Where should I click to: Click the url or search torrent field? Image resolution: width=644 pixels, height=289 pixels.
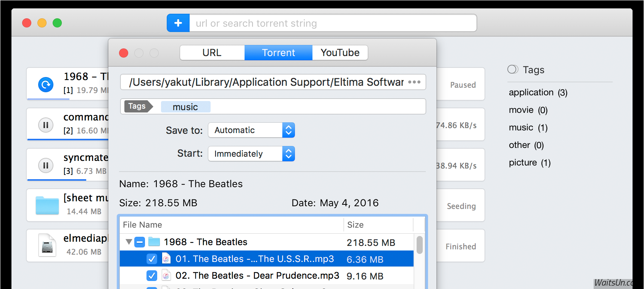333,23
